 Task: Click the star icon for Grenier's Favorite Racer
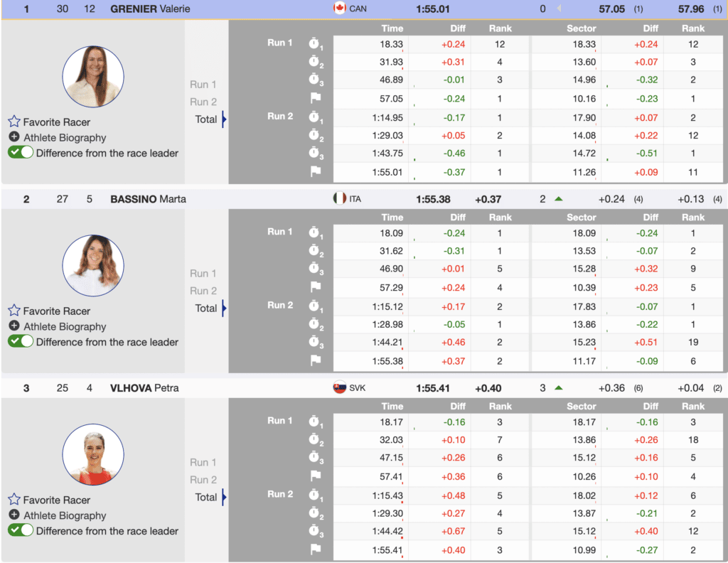pos(14,122)
